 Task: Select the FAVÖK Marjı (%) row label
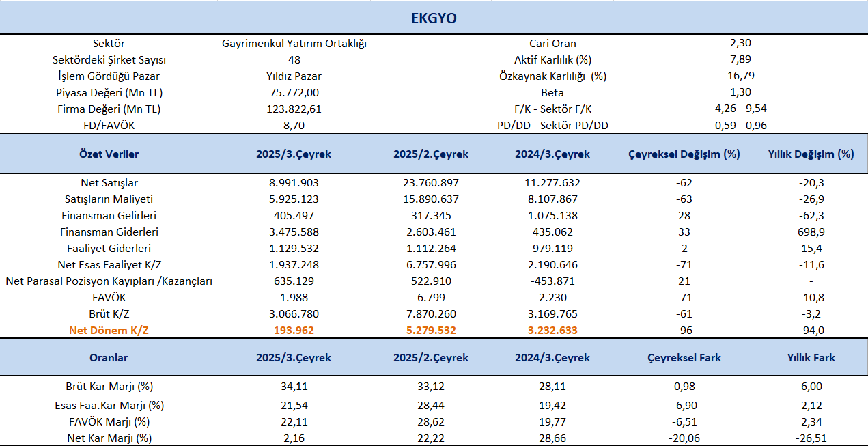(109, 421)
